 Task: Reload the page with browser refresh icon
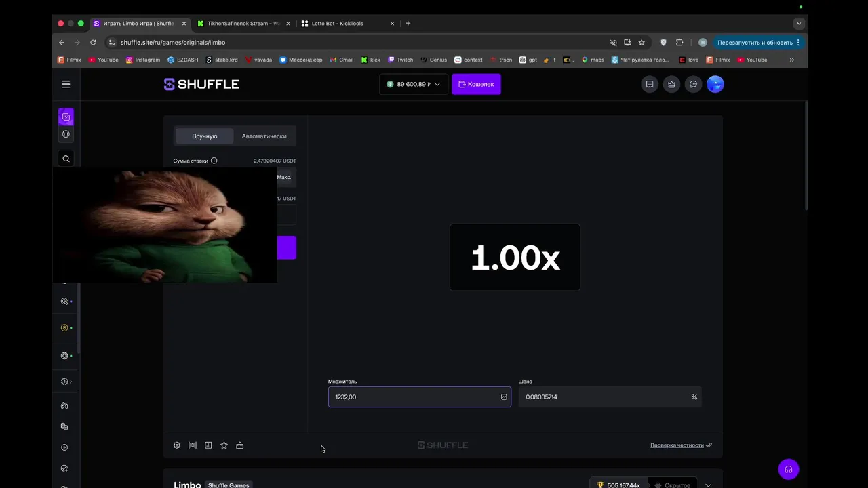pyautogui.click(x=93, y=42)
